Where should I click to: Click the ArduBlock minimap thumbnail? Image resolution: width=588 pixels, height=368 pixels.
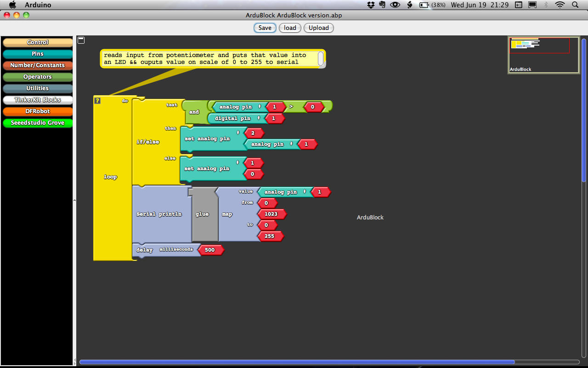pyautogui.click(x=543, y=55)
